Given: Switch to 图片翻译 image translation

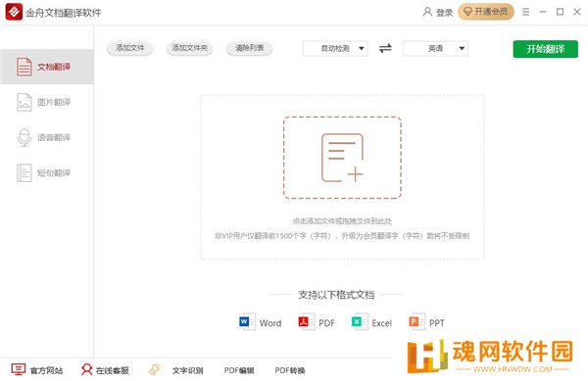Looking at the screenshot, I should pos(46,102).
